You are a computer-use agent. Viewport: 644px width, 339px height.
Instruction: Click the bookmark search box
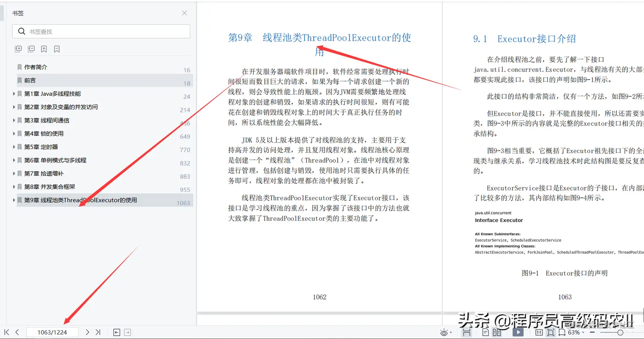[102, 31]
